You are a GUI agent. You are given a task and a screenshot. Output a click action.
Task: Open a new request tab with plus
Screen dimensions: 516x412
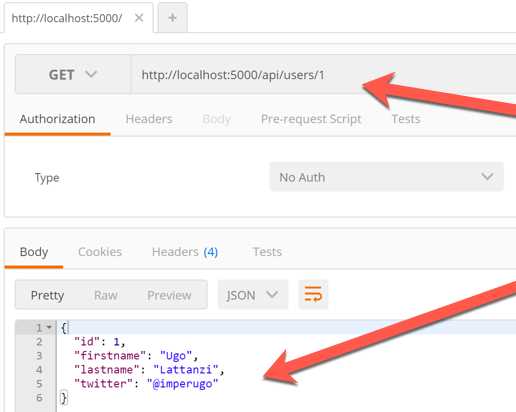172,18
